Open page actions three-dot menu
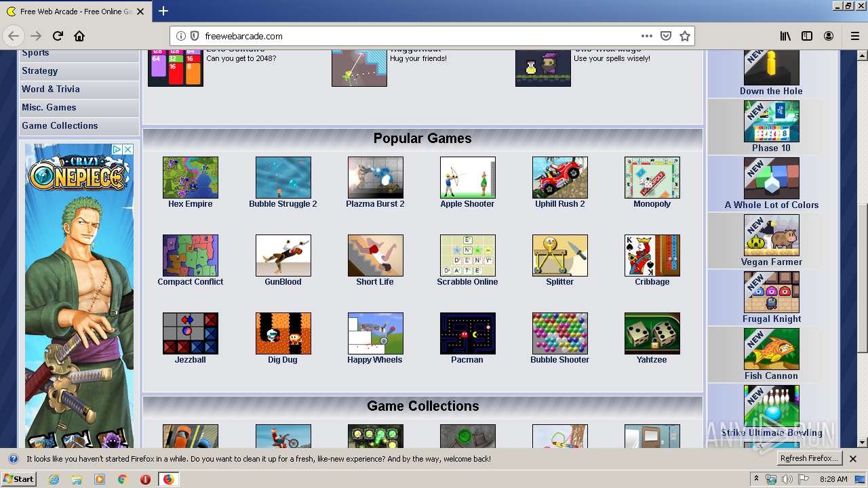 [x=647, y=36]
